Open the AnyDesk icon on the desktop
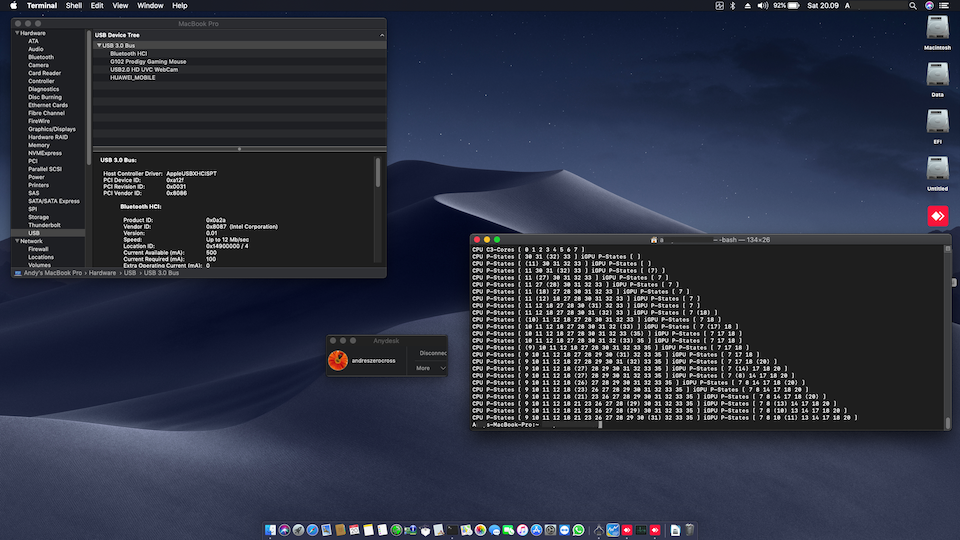The height and width of the screenshot is (540, 960). click(937, 217)
